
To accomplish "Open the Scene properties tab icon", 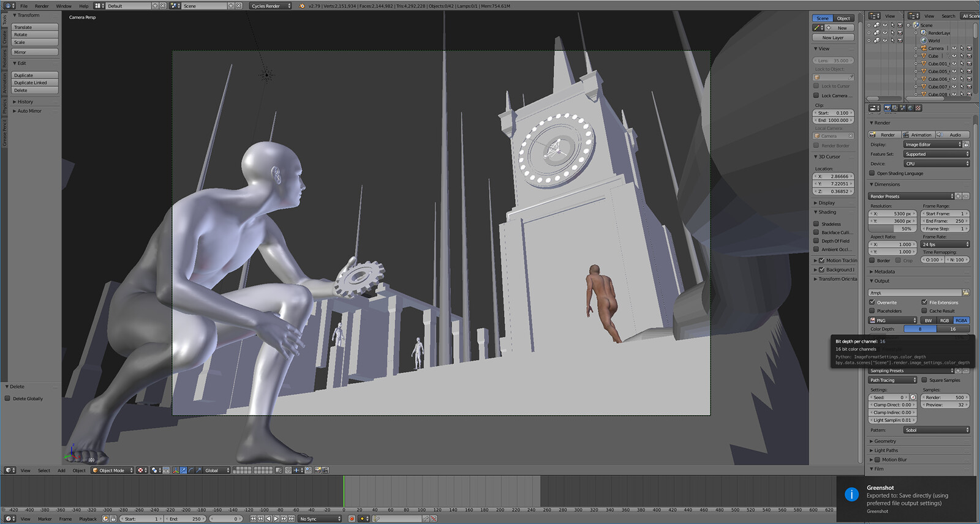I will click(902, 108).
